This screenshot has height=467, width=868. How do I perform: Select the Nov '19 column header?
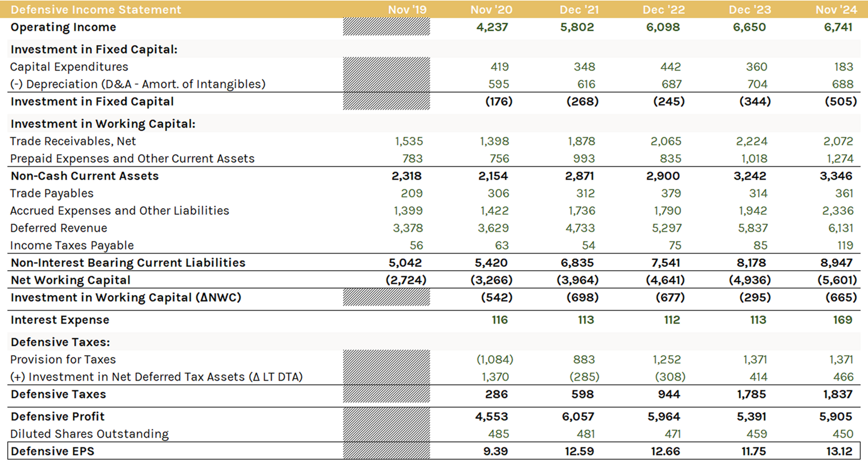[x=407, y=10]
